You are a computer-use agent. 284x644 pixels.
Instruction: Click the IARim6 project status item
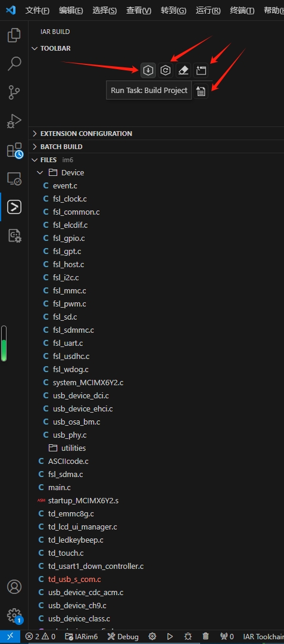(81, 637)
